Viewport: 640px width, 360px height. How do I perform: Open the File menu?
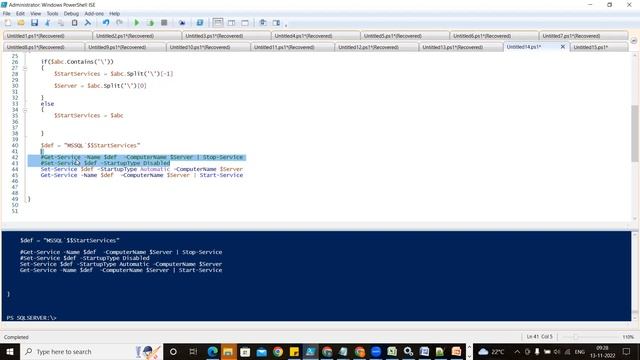coord(7,13)
